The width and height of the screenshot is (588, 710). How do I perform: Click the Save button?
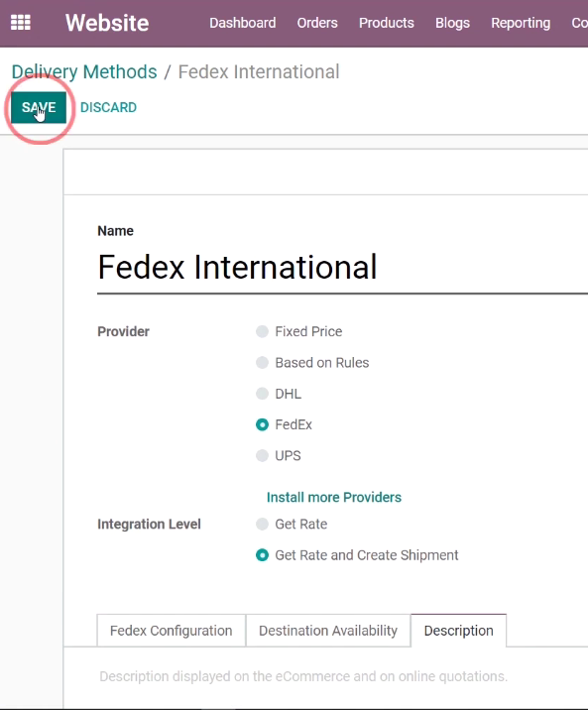pos(39,107)
